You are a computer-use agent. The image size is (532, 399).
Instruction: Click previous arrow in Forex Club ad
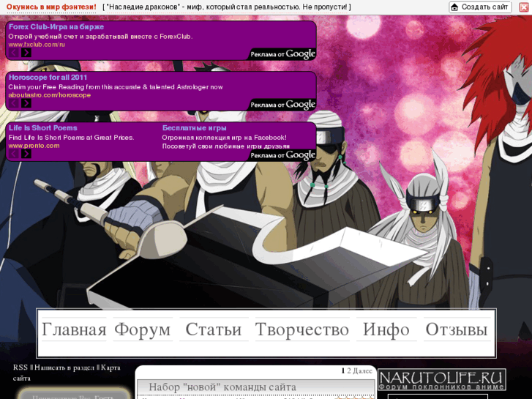14,52
